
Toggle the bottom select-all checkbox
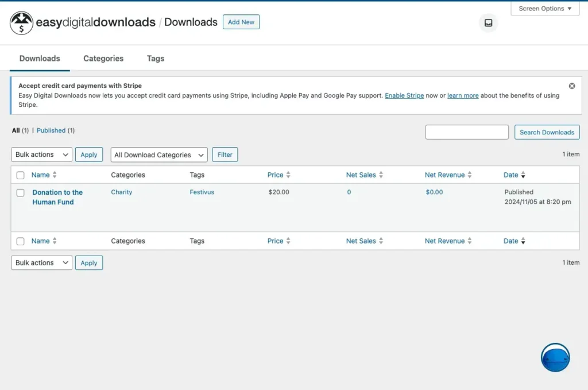21,241
